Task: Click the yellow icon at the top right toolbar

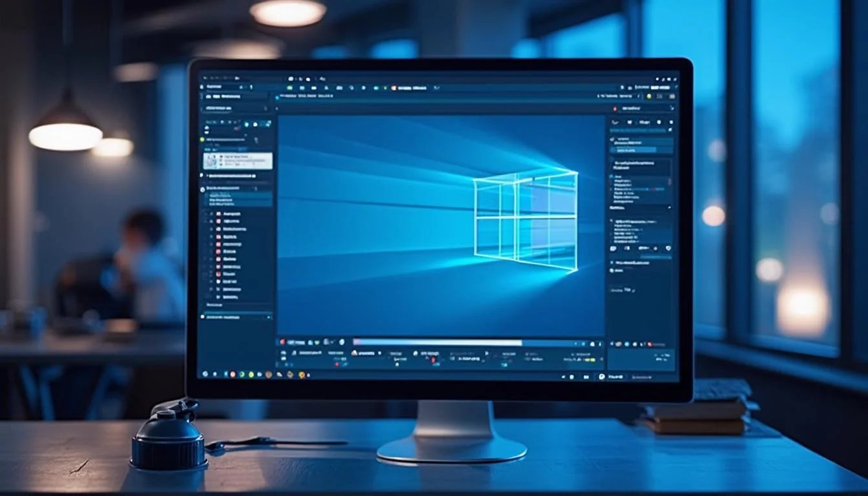Action: click(x=649, y=96)
